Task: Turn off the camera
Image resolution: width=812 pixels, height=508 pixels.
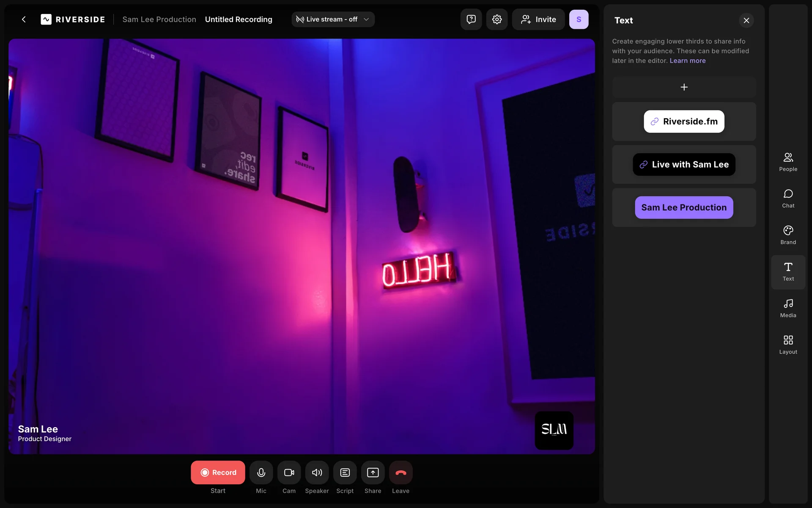Action: pyautogui.click(x=289, y=472)
